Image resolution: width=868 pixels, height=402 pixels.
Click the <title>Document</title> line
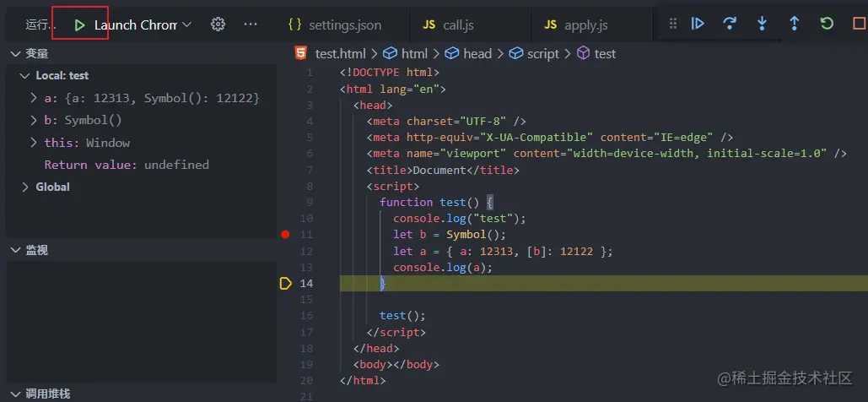click(443, 170)
